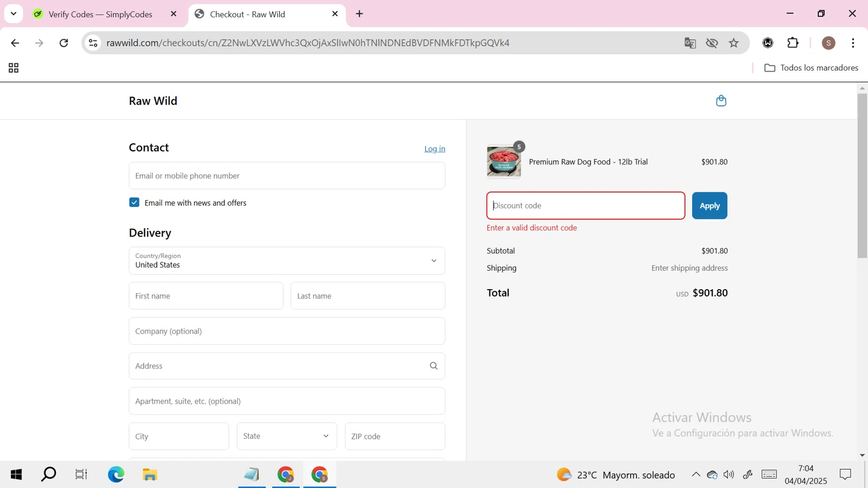Show hidden system tray icons
This screenshot has height=488, width=868.
pyautogui.click(x=696, y=475)
